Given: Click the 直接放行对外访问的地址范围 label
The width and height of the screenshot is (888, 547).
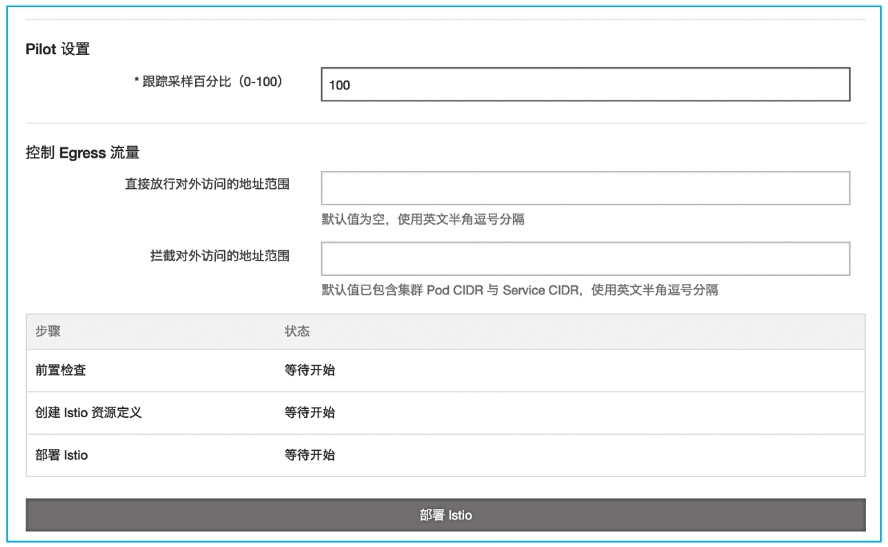Looking at the screenshot, I should pyautogui.click(x=203, y=185).
